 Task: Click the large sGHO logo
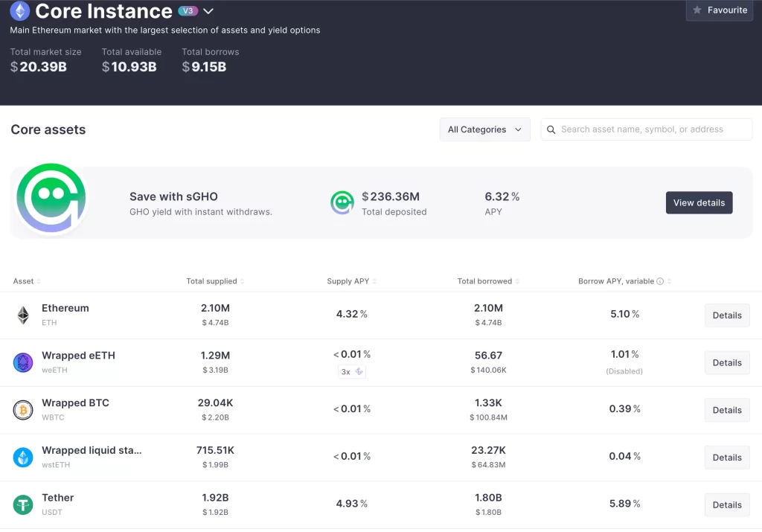pyautogui.click(x=51, y=198)
